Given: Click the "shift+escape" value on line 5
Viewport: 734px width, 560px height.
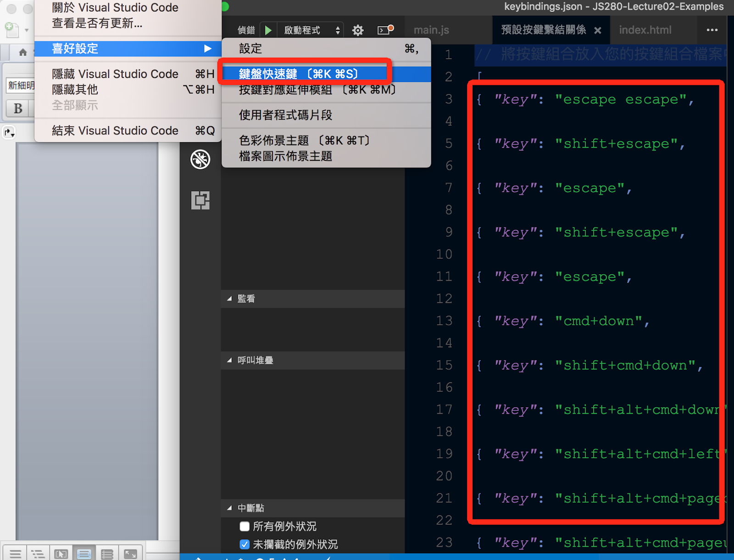Looking at the screenshot, I should pos(617,144).
